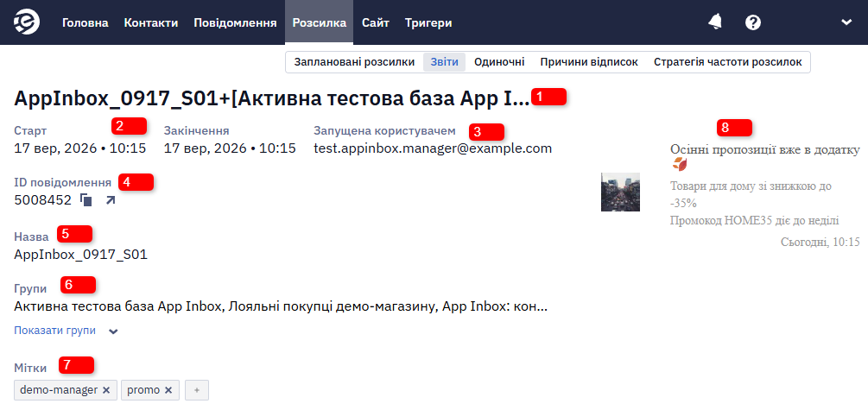Click the AppInbox_0917_S01+ report title
Screen dimensions: 868x410
272,98
